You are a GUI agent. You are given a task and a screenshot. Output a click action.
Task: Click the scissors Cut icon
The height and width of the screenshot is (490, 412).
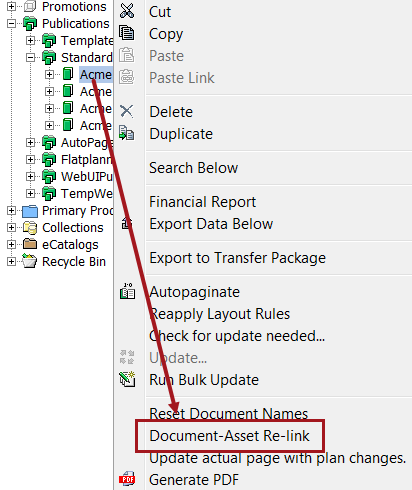click(x=127, y=11)
